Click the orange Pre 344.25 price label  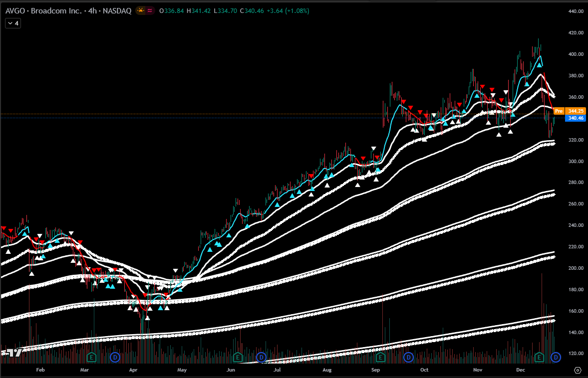[569, 111]
